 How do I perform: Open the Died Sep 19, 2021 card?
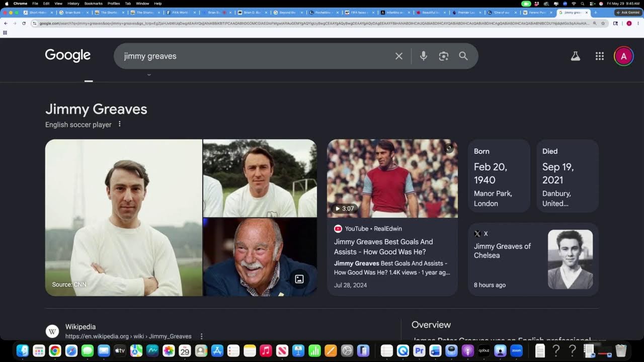(x=568, y=176)
